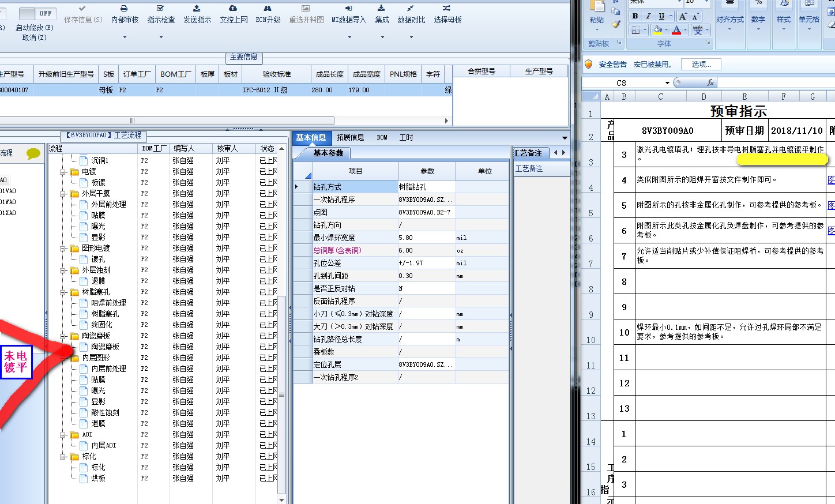The height and width of the screenshot is (504, 835).
Task: Select the 内层AOI process row
Action: click(104, 445)
